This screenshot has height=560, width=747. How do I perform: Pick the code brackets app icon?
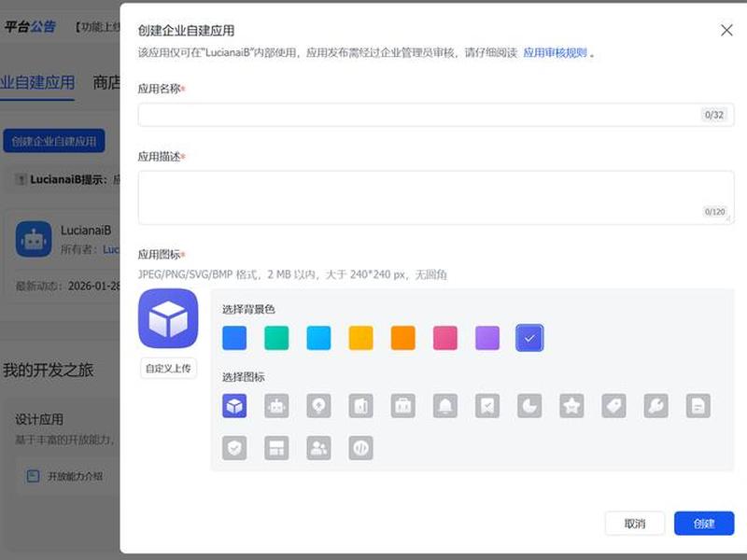360,448
